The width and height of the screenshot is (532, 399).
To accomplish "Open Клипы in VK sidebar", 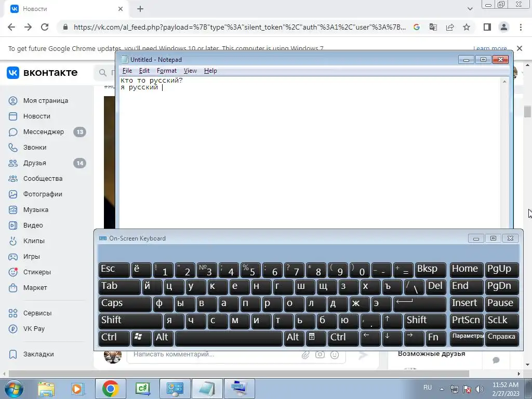I will [x=34, y=241].
